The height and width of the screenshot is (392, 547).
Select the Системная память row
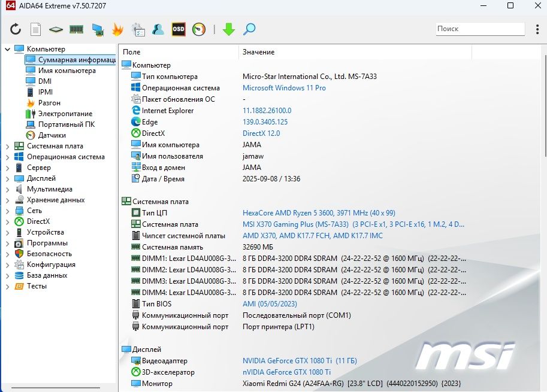(x=297, y=247)
